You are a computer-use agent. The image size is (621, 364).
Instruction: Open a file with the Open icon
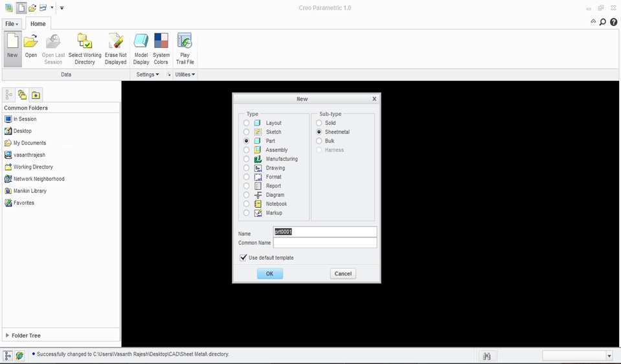(31, 46)
